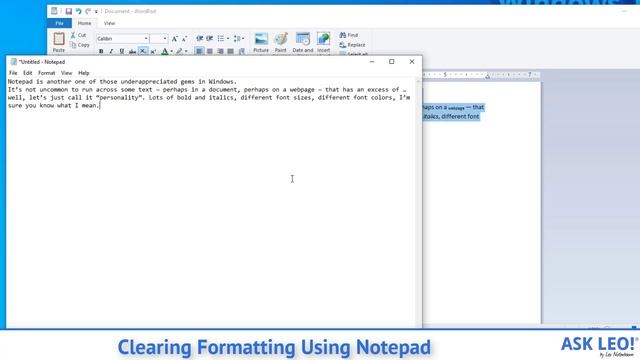
Task: Click the Date and time icon in WordPad
Action: coord(303,39)
